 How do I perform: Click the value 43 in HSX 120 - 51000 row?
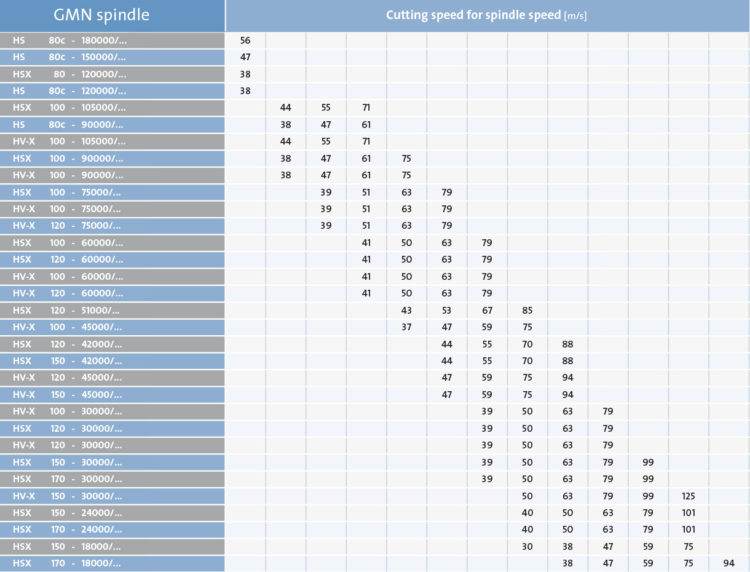click(x=406, y=310)
